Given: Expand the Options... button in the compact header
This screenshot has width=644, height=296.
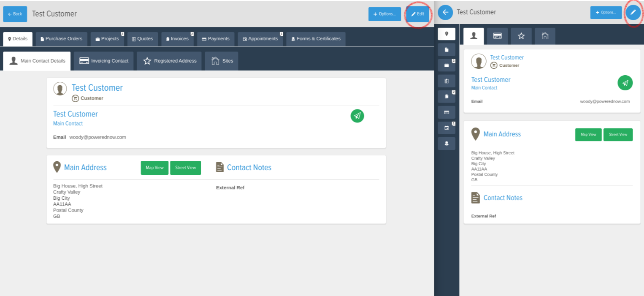Looking at the screenshot, I should [606, 13].
